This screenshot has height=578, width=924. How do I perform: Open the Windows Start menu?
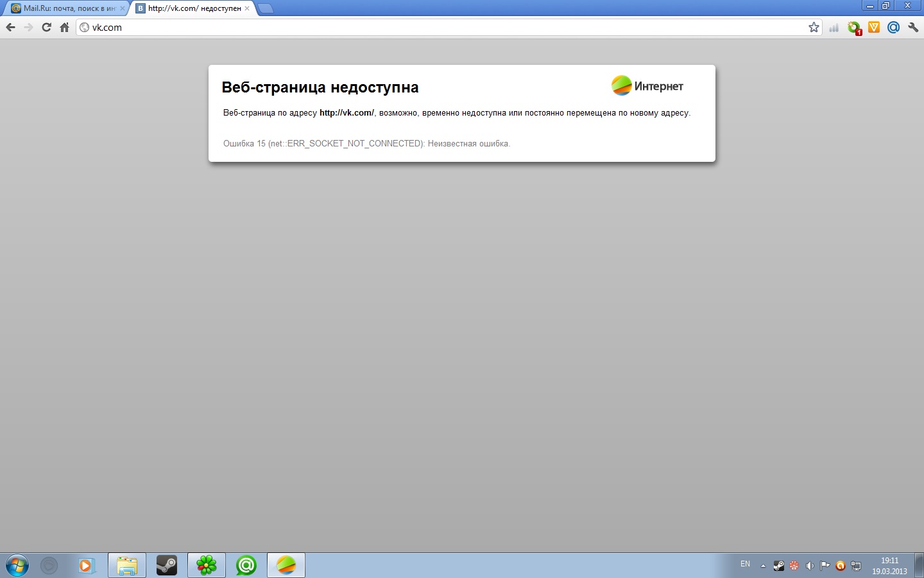coord(17,565)
